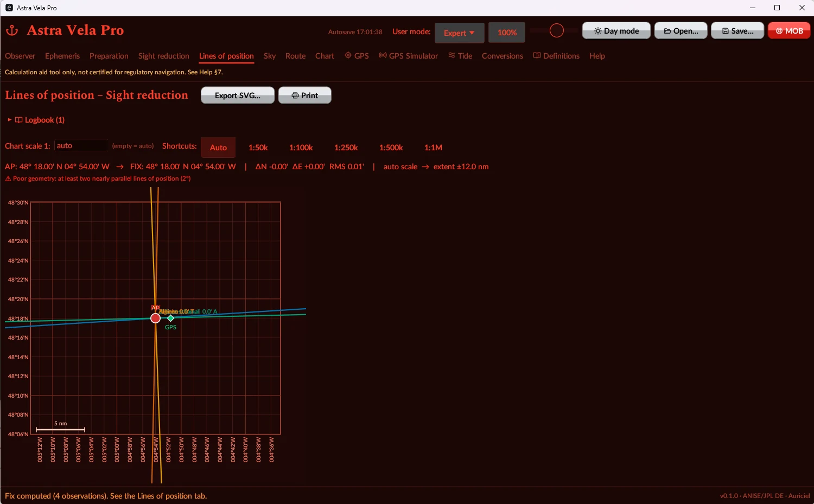This screenshot has height=504, width=814.
Task: Click the broadcast icon of GPS Simulator tab
Action: click(383, 55)
